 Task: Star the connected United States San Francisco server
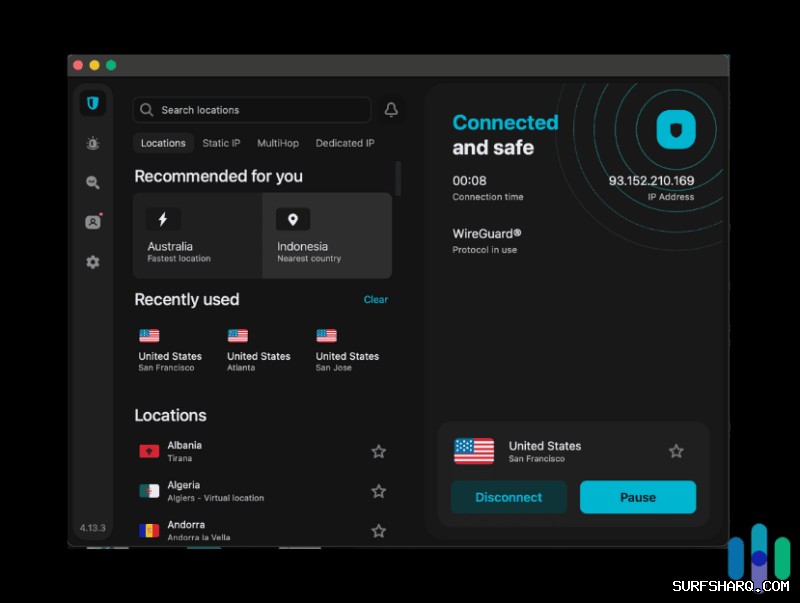676,451
